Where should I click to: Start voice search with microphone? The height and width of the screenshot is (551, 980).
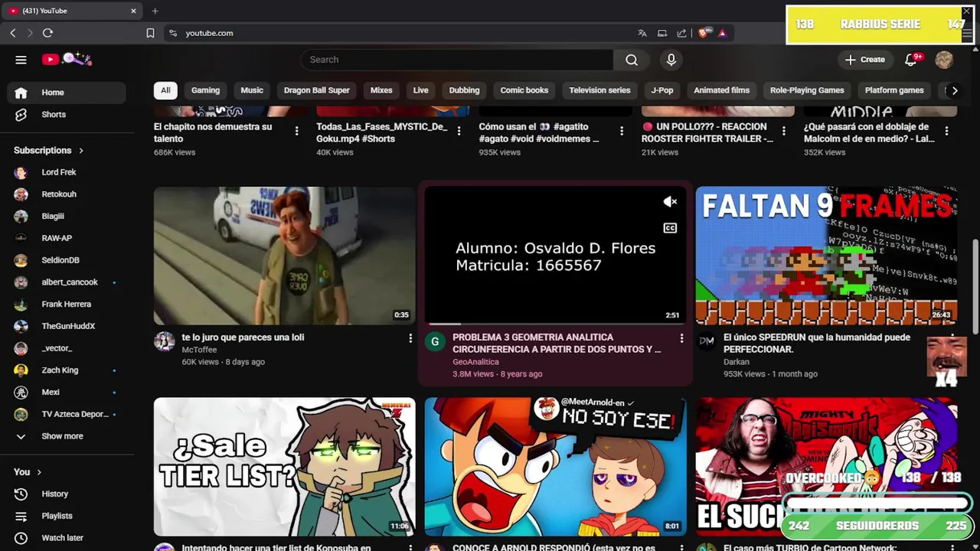coord(671,60)
